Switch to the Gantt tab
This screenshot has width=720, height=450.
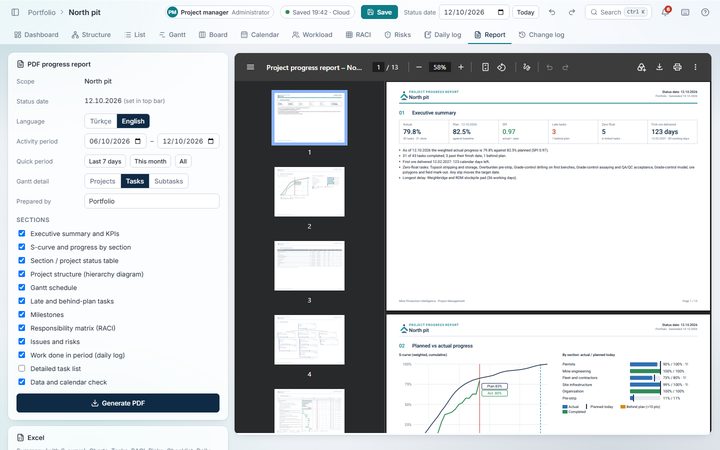[x=172, y=34]
